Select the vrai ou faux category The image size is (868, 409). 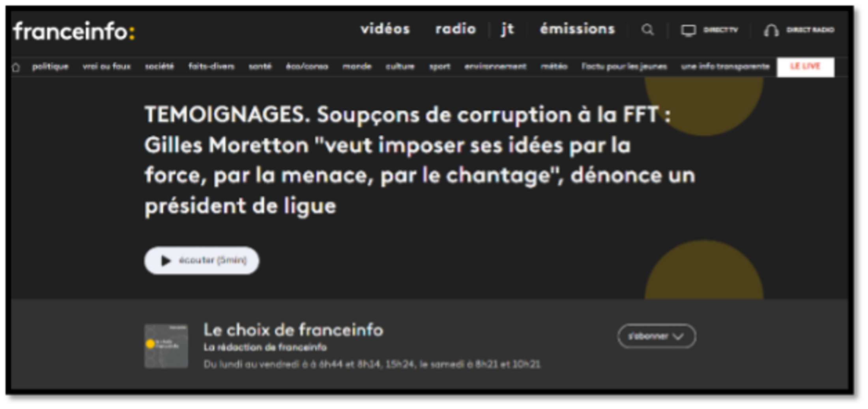(107, 67)
